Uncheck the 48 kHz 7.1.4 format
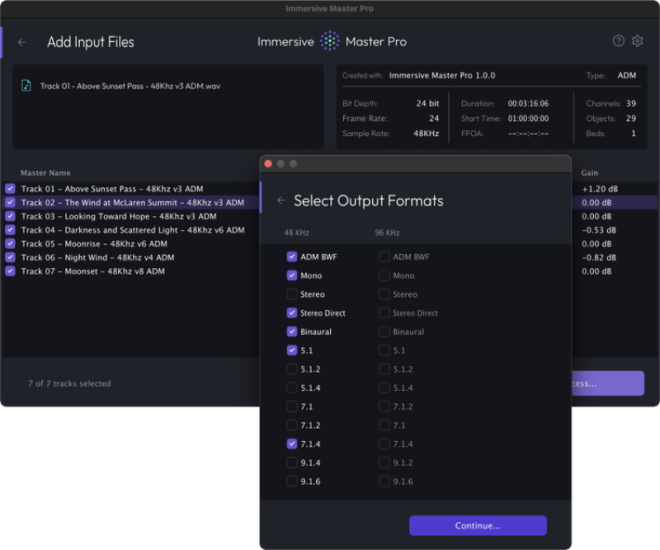660x550 pixels. 292,444
